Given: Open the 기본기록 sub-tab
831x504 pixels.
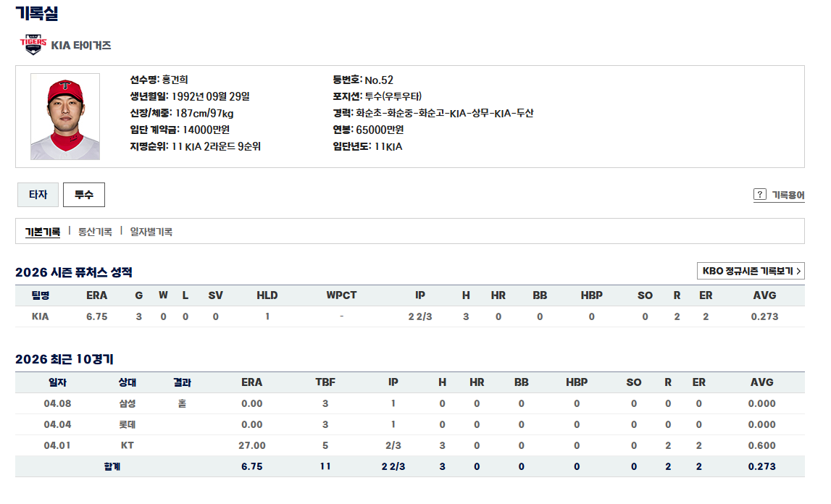Looking at the screenshot, I should 43,232.
